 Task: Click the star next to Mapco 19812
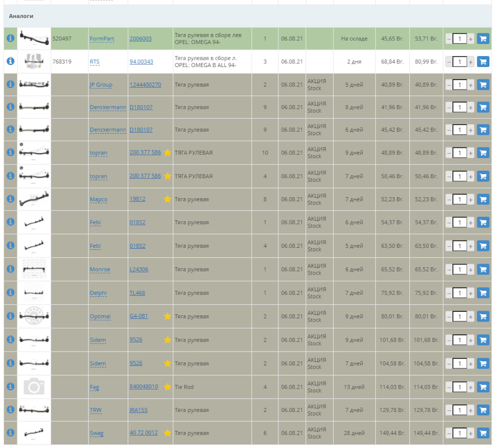(167, 199)
